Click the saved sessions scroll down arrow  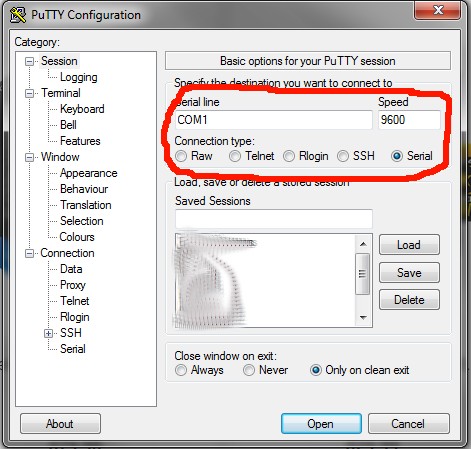pos(363,318)
